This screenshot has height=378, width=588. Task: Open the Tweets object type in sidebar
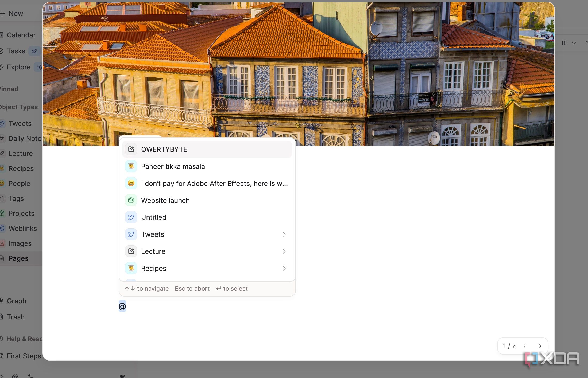pos(20,124)
